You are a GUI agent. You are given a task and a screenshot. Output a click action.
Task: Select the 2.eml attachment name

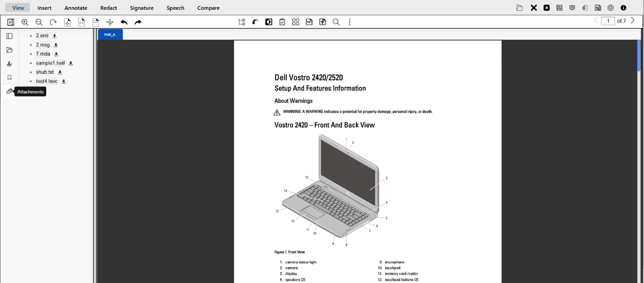click(42, 35)
